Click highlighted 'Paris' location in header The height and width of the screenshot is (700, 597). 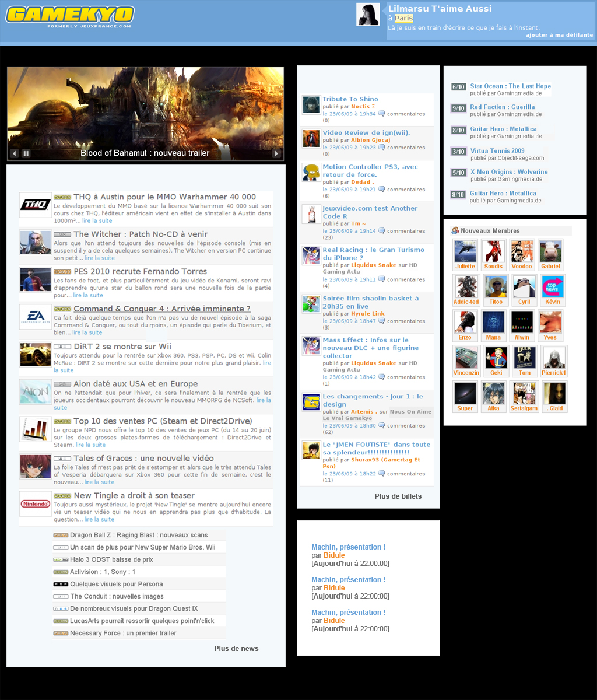(403, 19)
